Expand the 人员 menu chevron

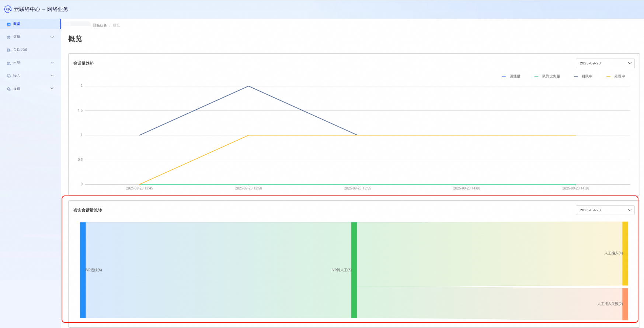[x=52, y=63]
